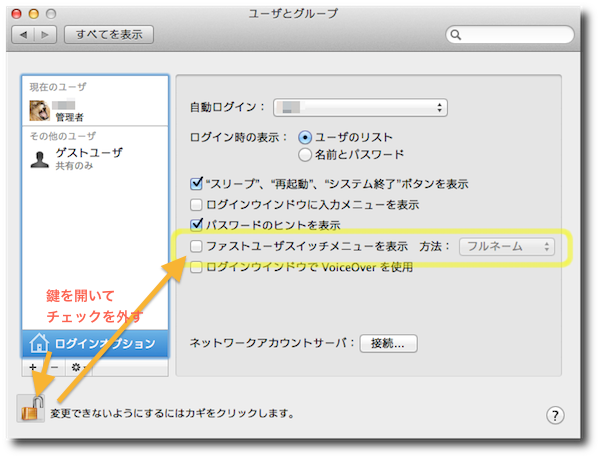Click the padlock icon to lock settings
600x458 pixels.
(30, 409)
